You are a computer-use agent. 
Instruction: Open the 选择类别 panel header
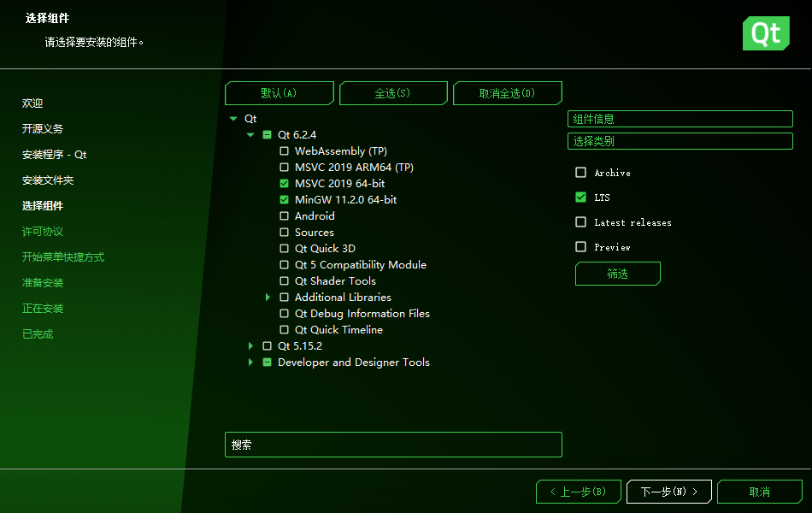click(x=680, y=141)
